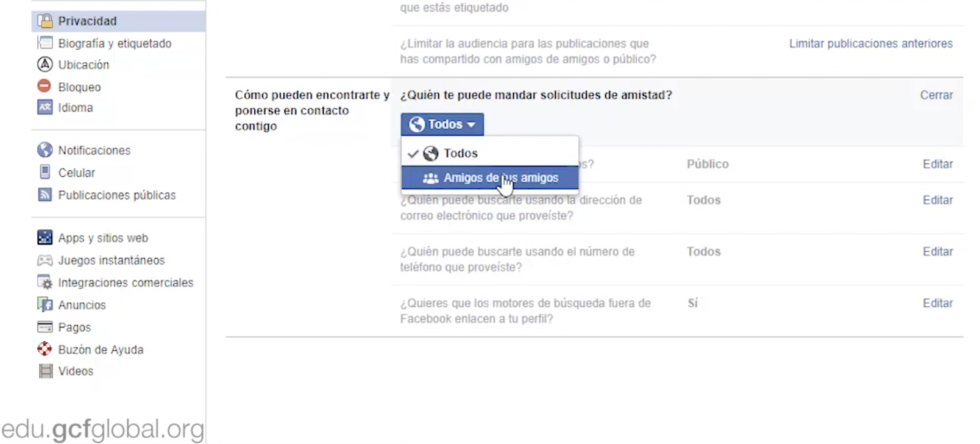Choose Amigos de tus amigos option

coord(490,178)
